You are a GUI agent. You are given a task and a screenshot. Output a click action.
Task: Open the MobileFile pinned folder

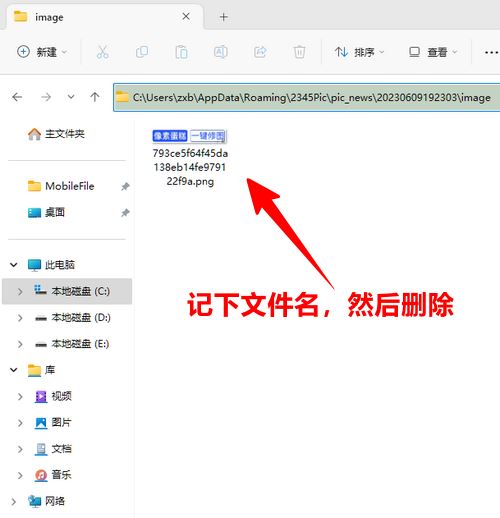(x=61, y=186)
